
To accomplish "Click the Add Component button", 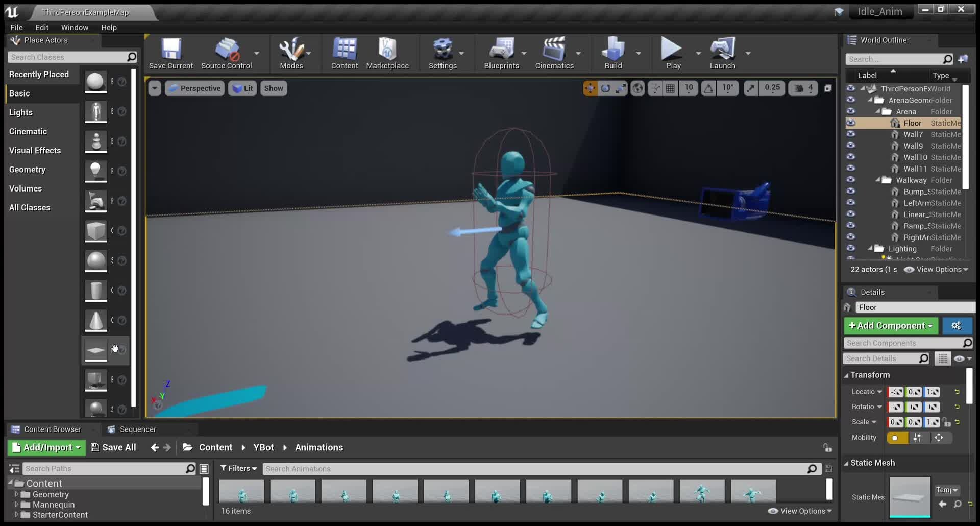I will click(x=890, y=325).
